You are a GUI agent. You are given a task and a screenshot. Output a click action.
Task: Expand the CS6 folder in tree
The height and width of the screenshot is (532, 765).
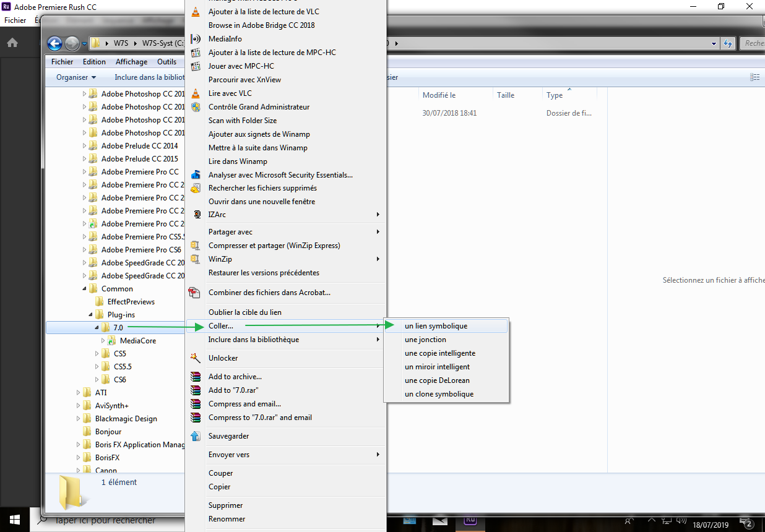click(97, 380)
